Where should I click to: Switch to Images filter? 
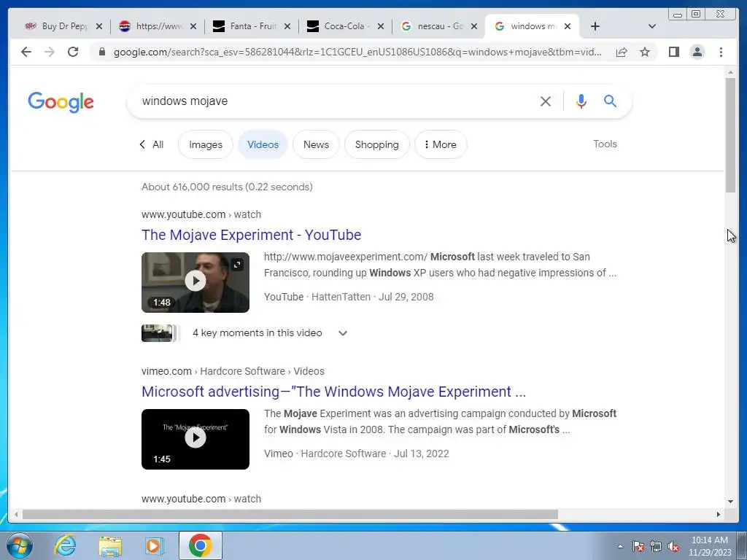(205, 144)
